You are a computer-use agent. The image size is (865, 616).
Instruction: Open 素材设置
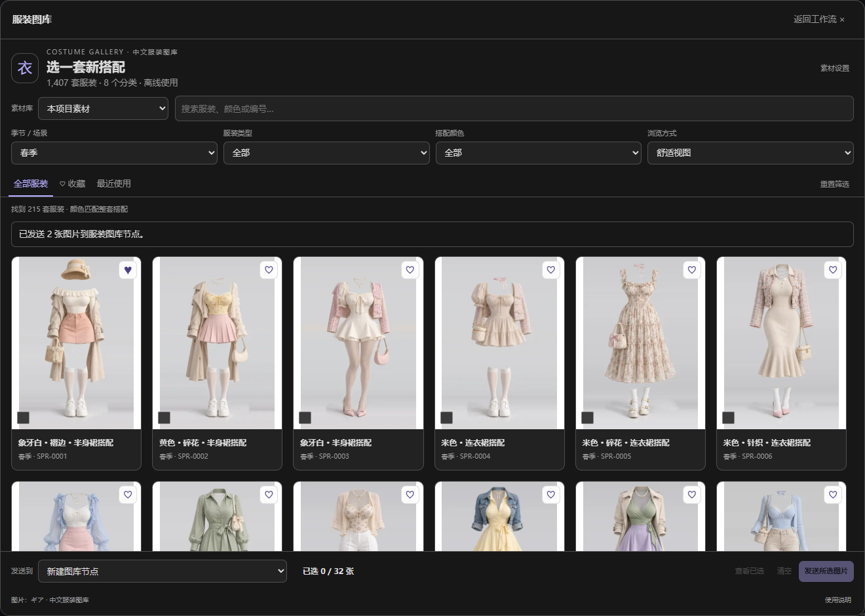point(835,68)
